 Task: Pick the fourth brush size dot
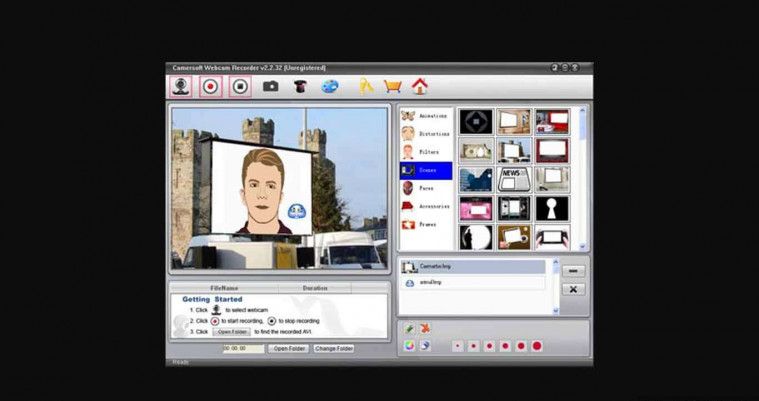point(505,346)
